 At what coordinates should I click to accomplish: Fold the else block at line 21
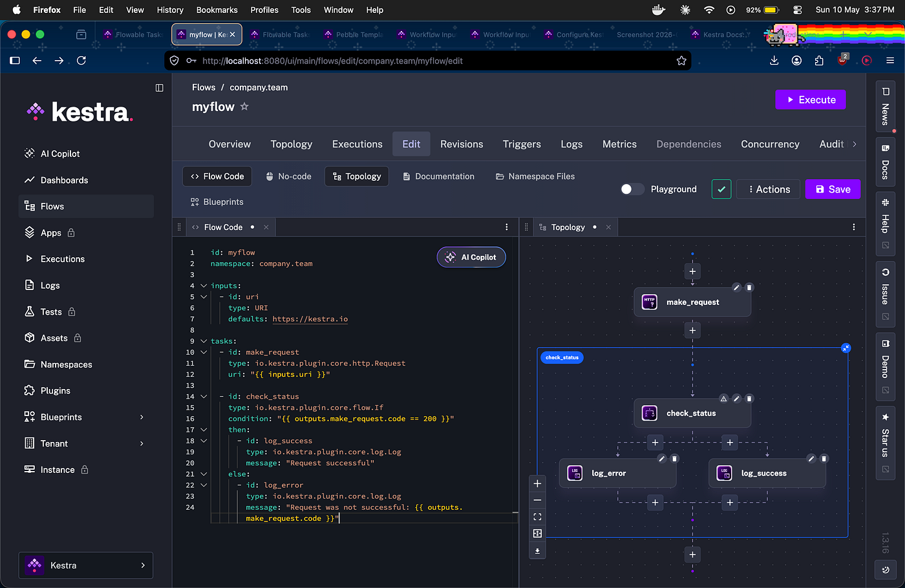(x=204, y=474)
